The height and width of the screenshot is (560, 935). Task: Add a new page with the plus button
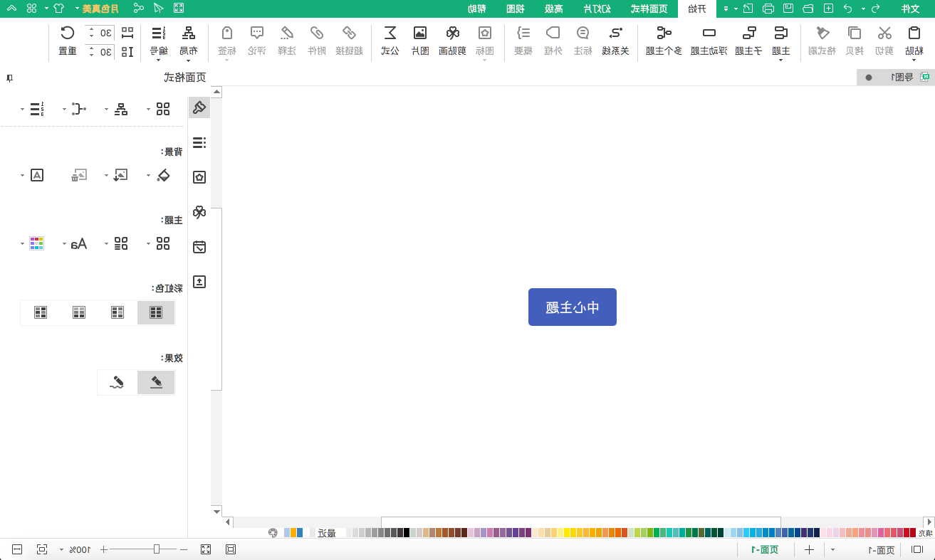[809, 549]
